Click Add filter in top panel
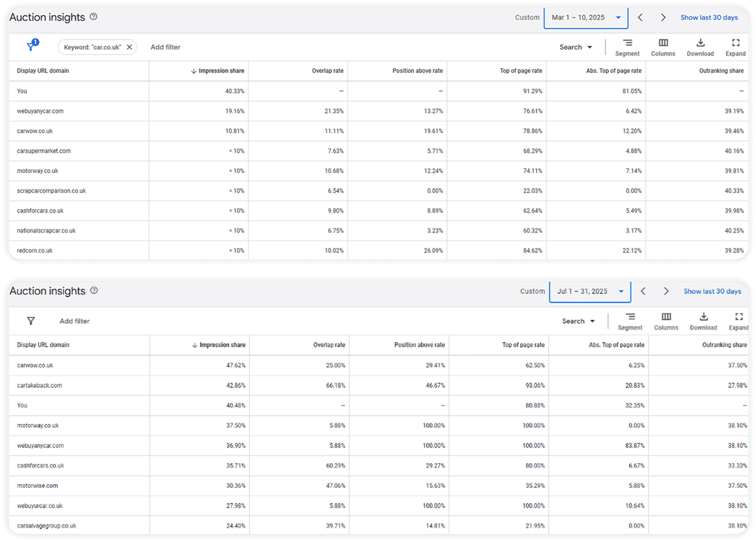The height and width of the screenshot is (542, 756). coord(165,47)
